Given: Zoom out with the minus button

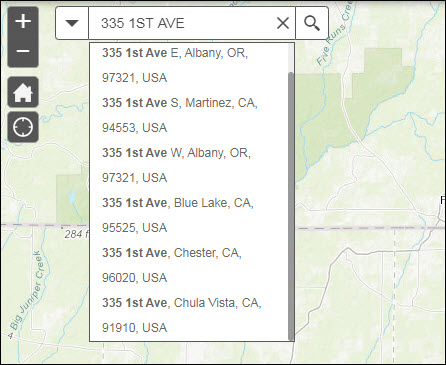Looking at the screenshot, I should [x=23, y=51].
